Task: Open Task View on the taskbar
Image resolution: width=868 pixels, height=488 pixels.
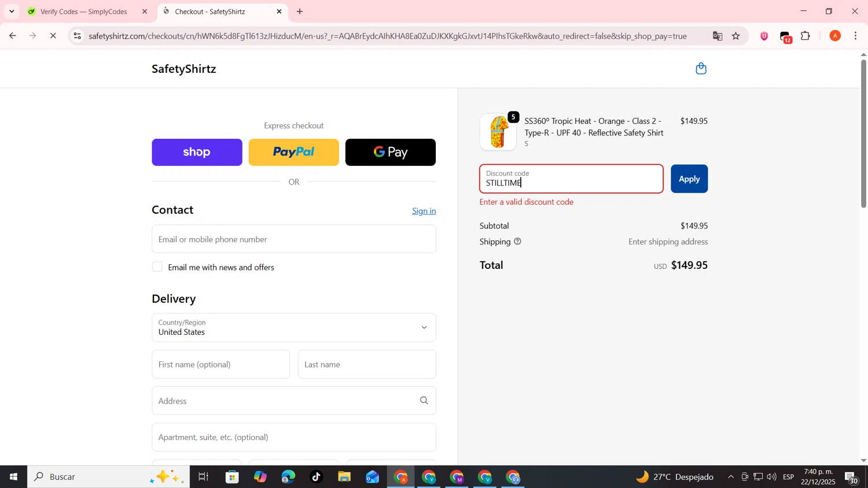Action: [x=204, y=477]
